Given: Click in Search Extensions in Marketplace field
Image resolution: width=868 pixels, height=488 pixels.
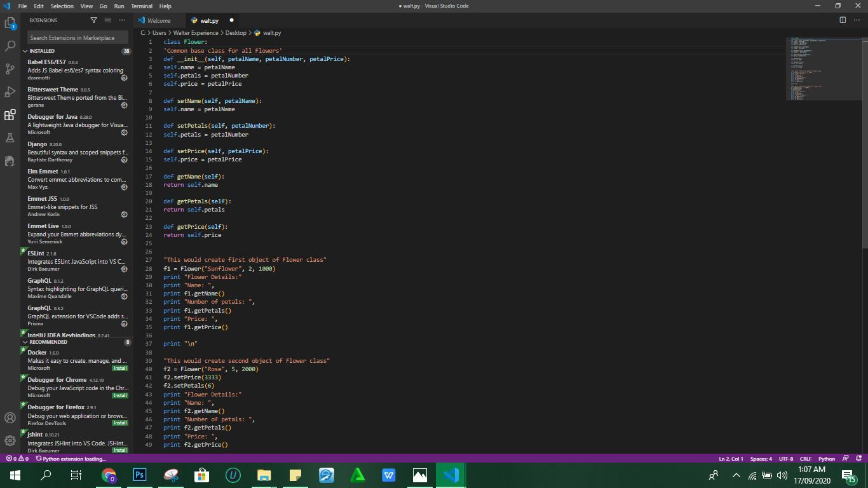Looking at the screenshot, I should coord(78,37).
